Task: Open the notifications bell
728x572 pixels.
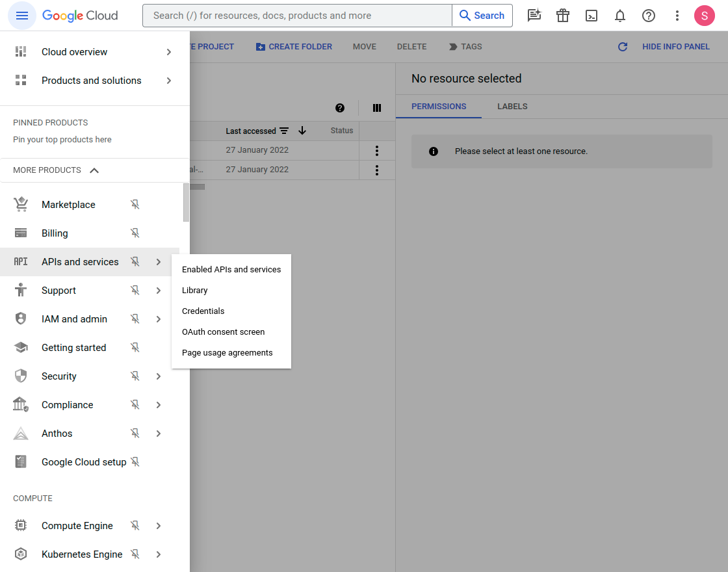Action: click(x=620, y=16)
